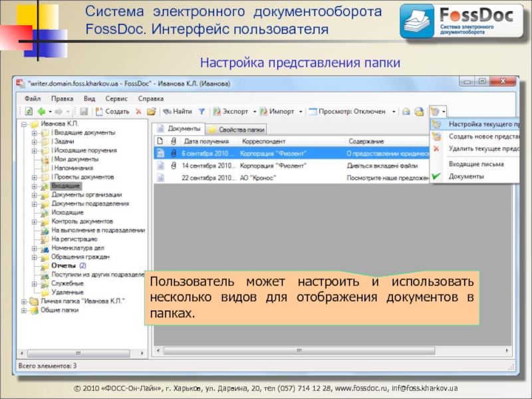Click the refresh icon in the toolbar
532x399 pixels.
coord(29,111)
